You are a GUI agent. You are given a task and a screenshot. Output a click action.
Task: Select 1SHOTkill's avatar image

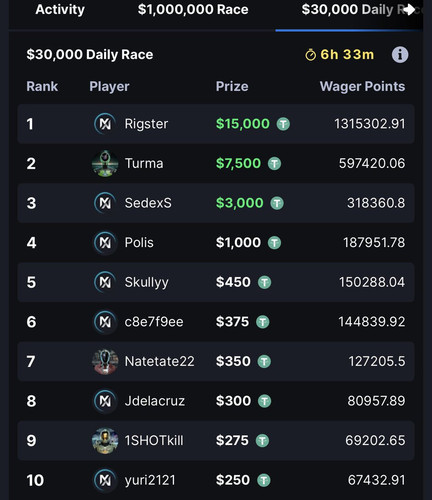point(105,441)
